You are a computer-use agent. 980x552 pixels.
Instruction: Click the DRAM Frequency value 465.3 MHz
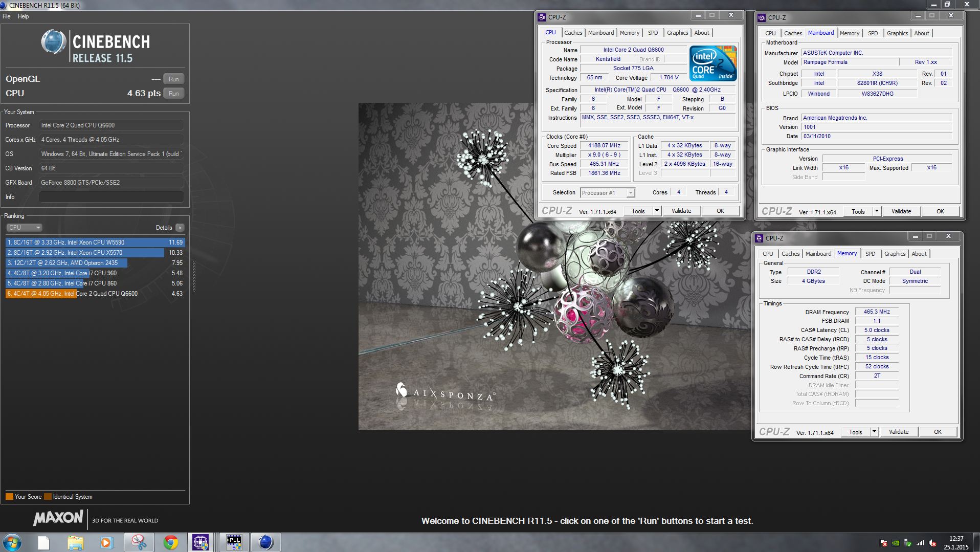(x=877, y=312)
